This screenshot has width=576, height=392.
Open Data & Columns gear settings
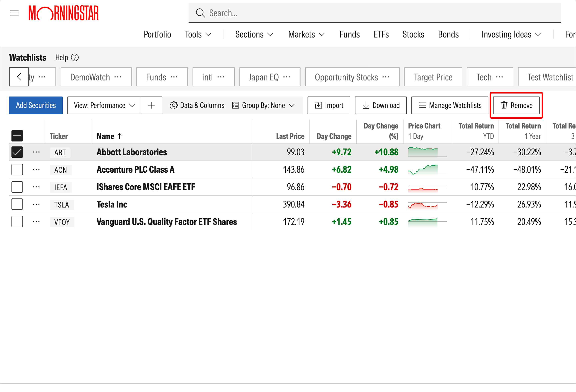197,105
